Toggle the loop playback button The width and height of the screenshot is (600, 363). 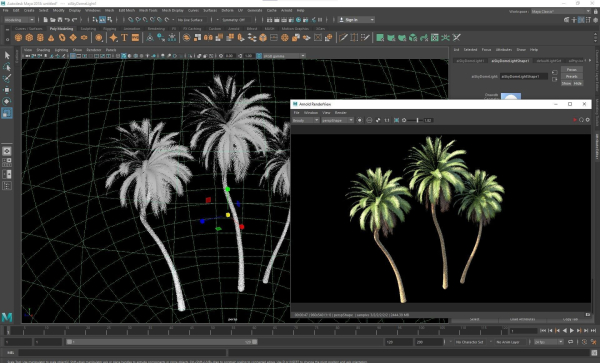571,342
